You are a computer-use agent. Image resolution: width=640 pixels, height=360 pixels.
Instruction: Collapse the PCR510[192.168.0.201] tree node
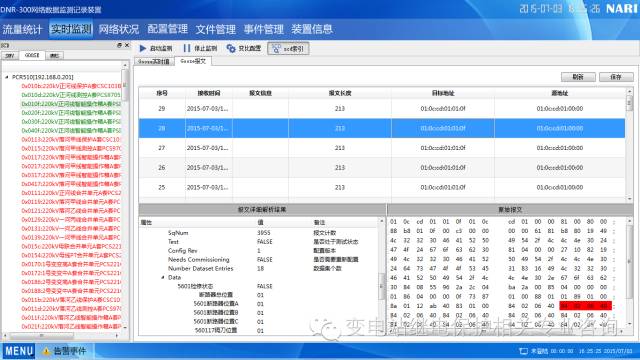[x=7, y=77]
